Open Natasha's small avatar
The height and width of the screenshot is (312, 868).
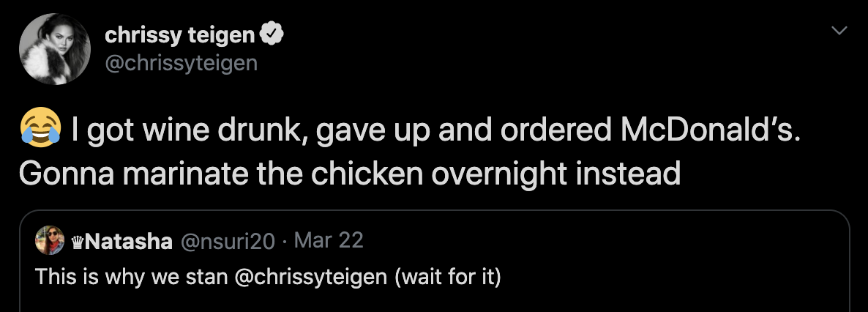(x=50, y=240)
